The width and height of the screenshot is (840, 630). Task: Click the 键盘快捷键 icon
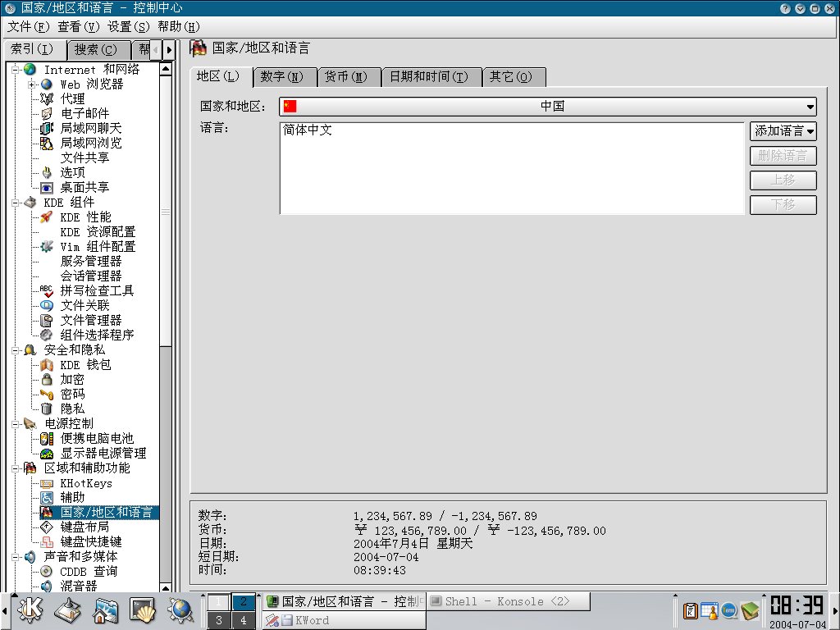(47, 542)
